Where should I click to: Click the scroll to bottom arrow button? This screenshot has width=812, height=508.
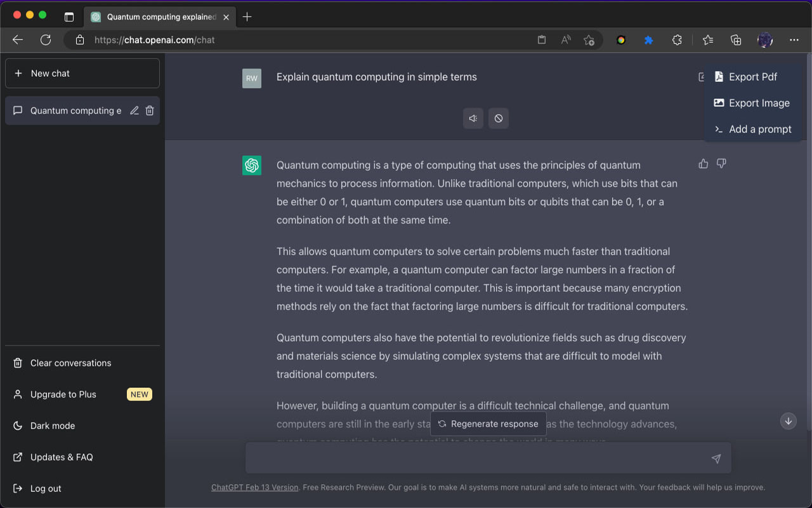coord(789,421)
